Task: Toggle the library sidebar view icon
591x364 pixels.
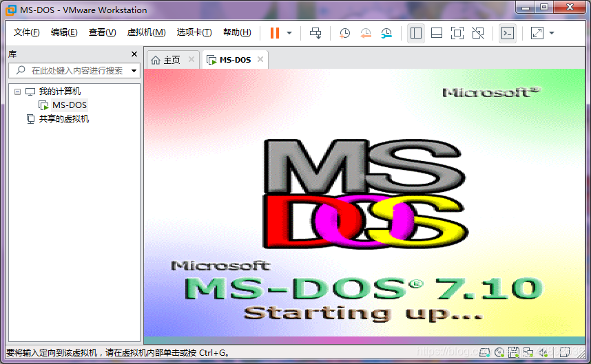Action: click(x=416, y=33)
